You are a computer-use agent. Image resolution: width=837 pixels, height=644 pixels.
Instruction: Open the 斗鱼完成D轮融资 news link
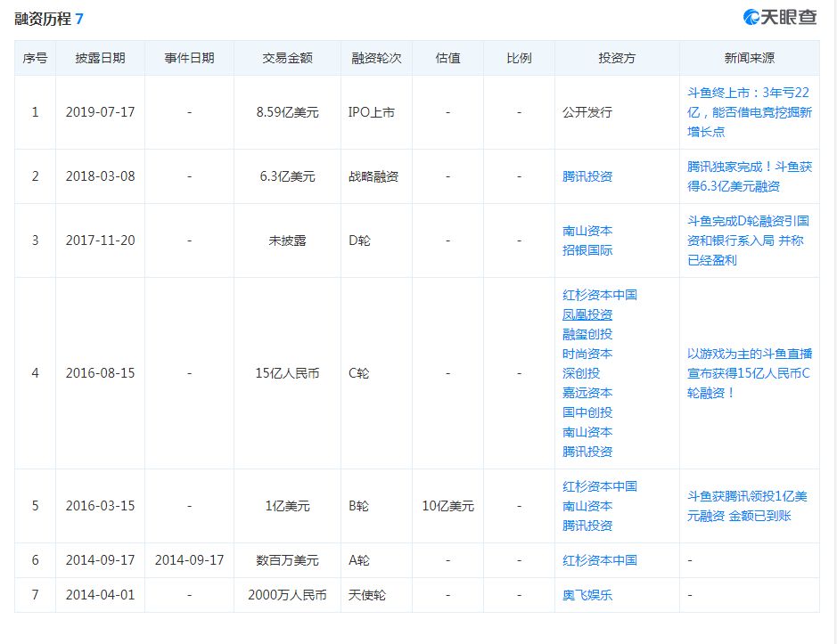tap(749, 240)
